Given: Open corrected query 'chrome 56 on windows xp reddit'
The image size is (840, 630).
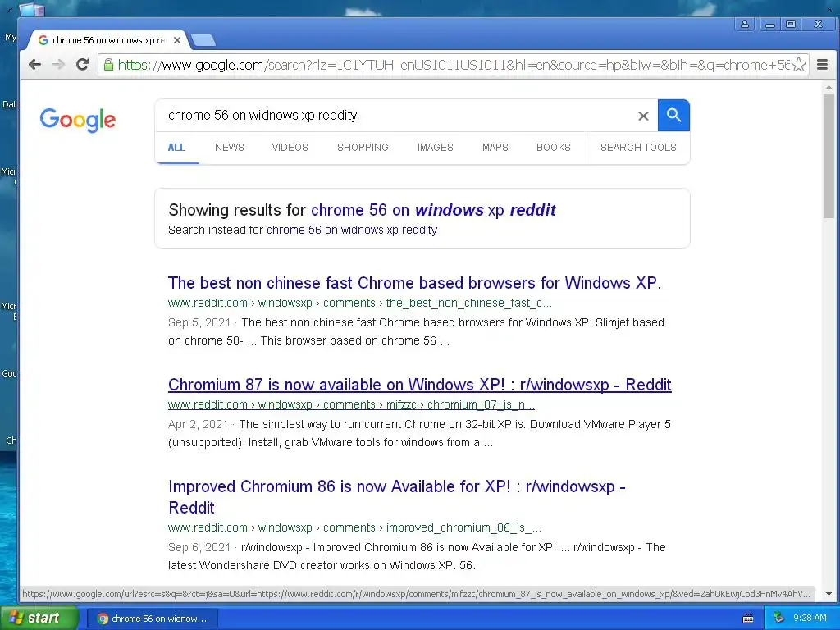Looking at the screenshot, I should coord(433,210).
